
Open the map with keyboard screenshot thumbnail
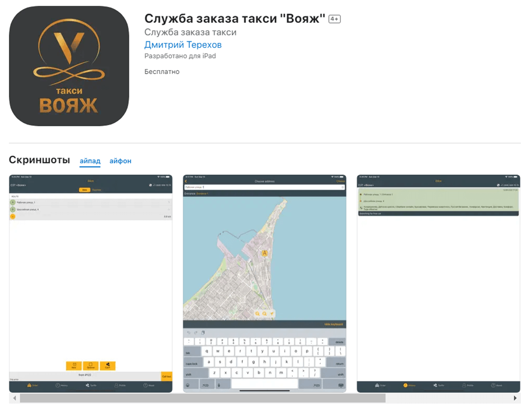click(265, 284)
